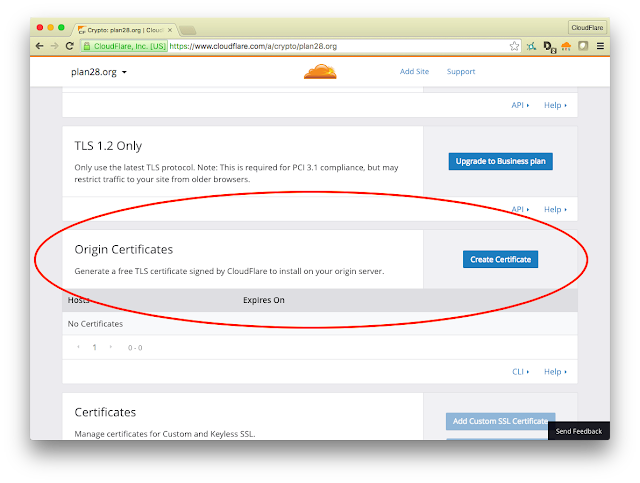Image resolution: width=640 pixels, height=483 pixels.
Task: Open the Support link
Action: tap(461, 71)
